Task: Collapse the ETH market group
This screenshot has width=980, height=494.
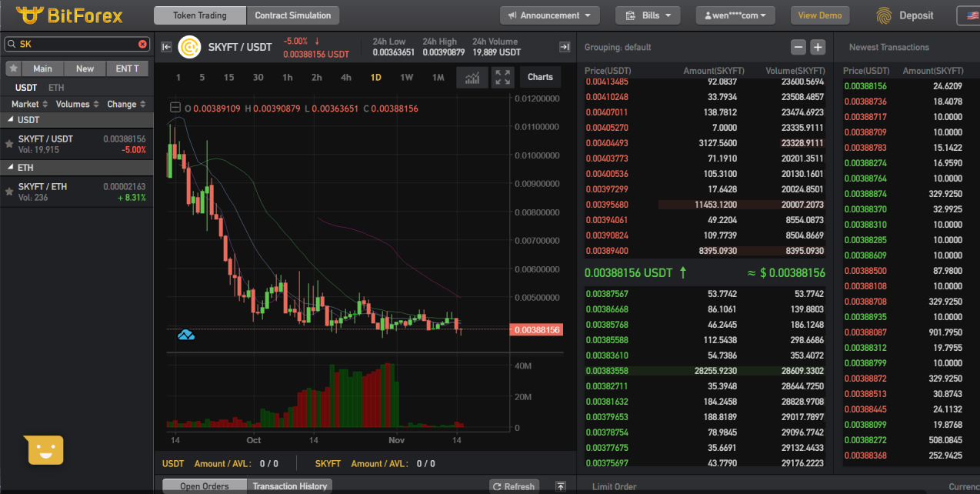Action: pos(10,167)
